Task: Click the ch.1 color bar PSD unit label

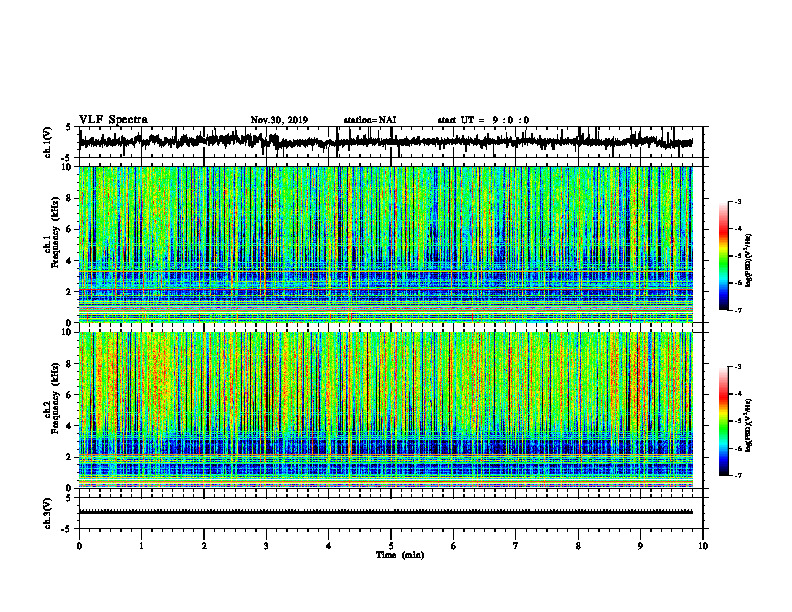Action: (749, 260)
